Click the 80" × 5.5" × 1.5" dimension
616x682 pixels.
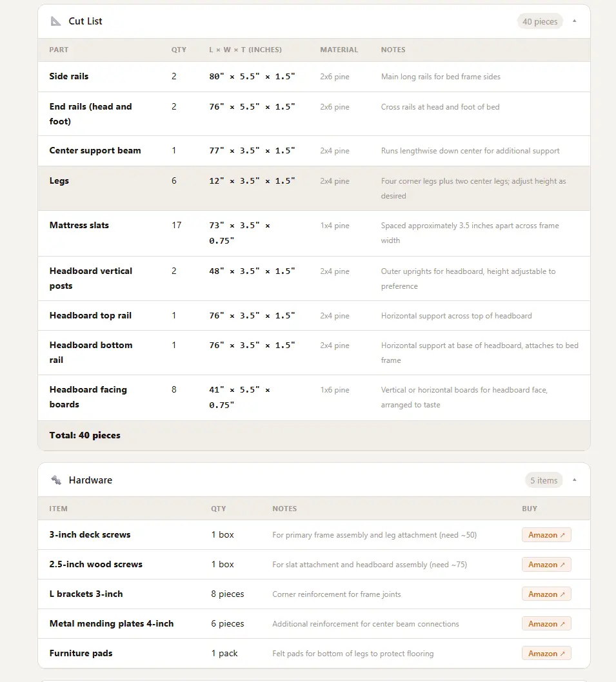pyautogui.click(x=252, y=76)
